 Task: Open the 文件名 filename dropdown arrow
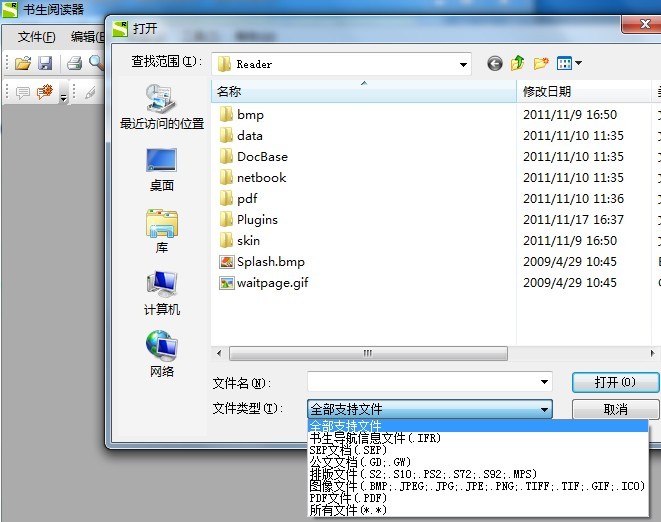pos(544,382)
